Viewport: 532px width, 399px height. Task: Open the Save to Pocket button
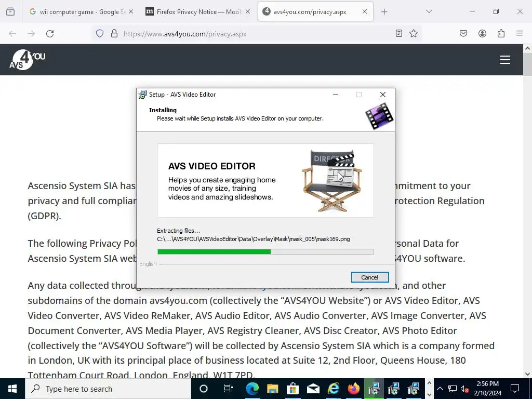(x=463, y=33)
